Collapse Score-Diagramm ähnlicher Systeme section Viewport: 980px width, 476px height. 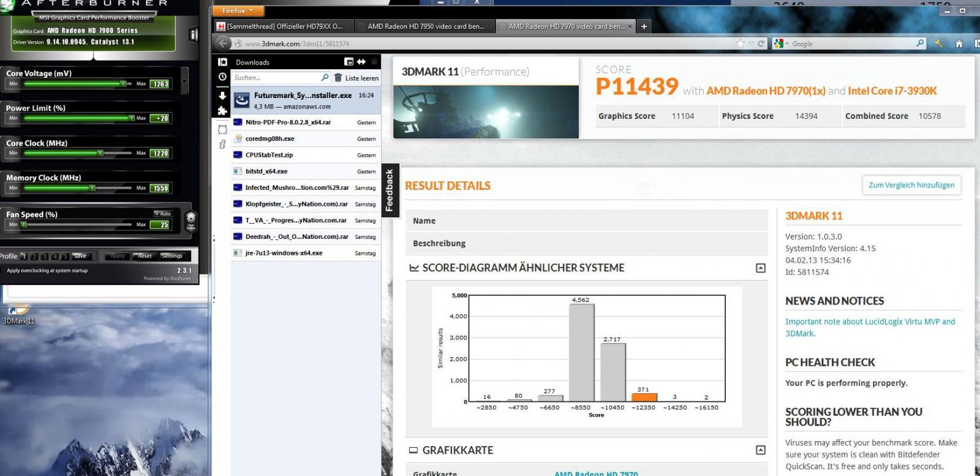(x=761, y=268)
